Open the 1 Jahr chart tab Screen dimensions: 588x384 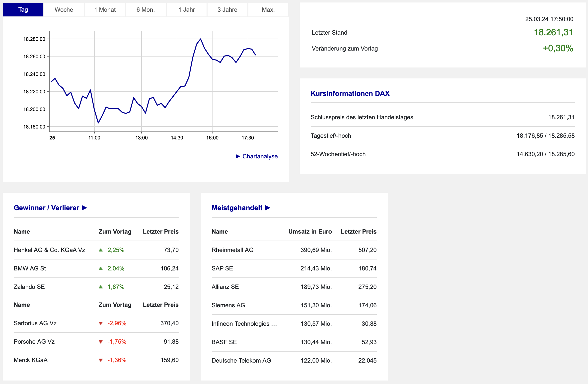pyautogui.click(x=186, y=10)
